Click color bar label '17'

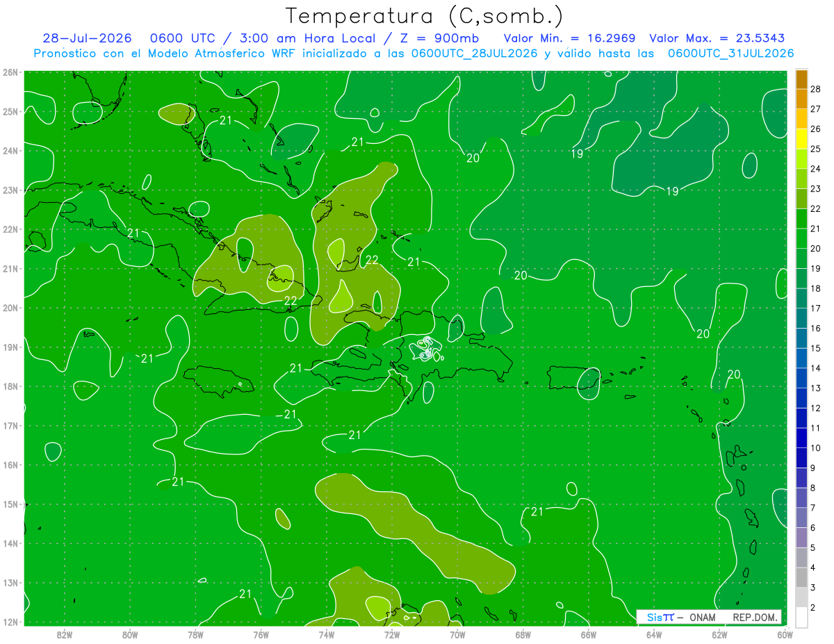point(816,308)
